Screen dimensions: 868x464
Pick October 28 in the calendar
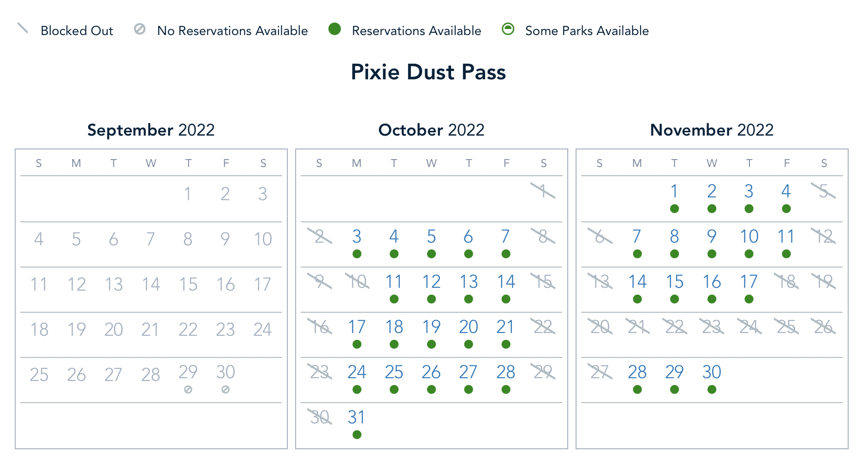(506, 372)
